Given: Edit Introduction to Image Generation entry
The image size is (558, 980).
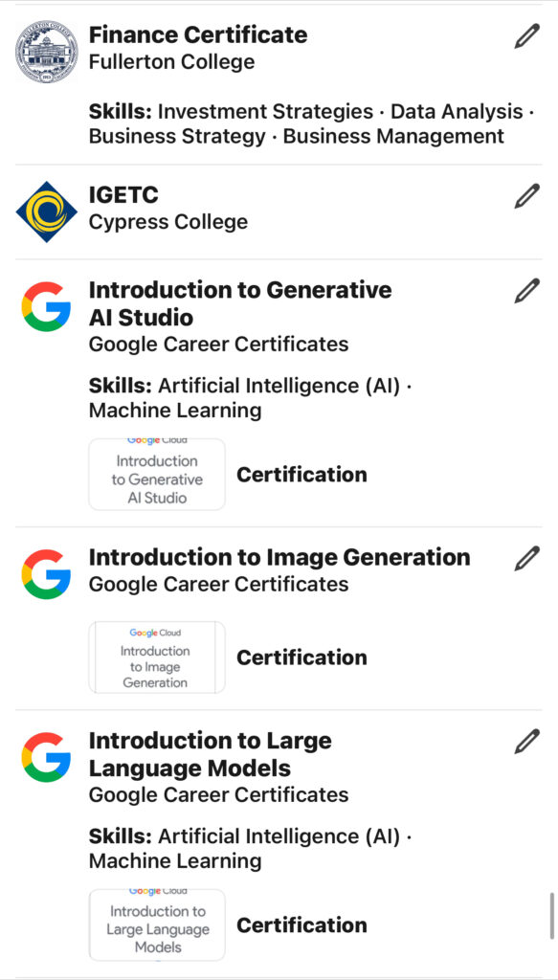Looking at the screenshot, I should tap(526, 558).
